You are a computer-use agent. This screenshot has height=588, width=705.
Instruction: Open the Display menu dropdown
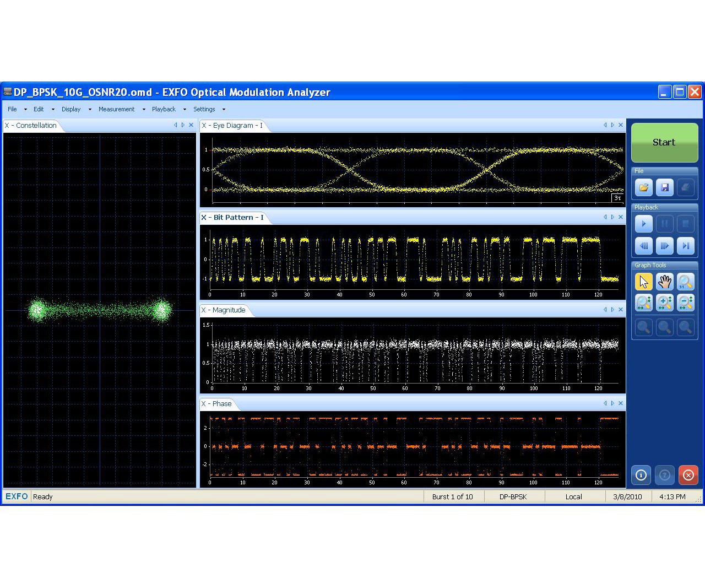70,109
